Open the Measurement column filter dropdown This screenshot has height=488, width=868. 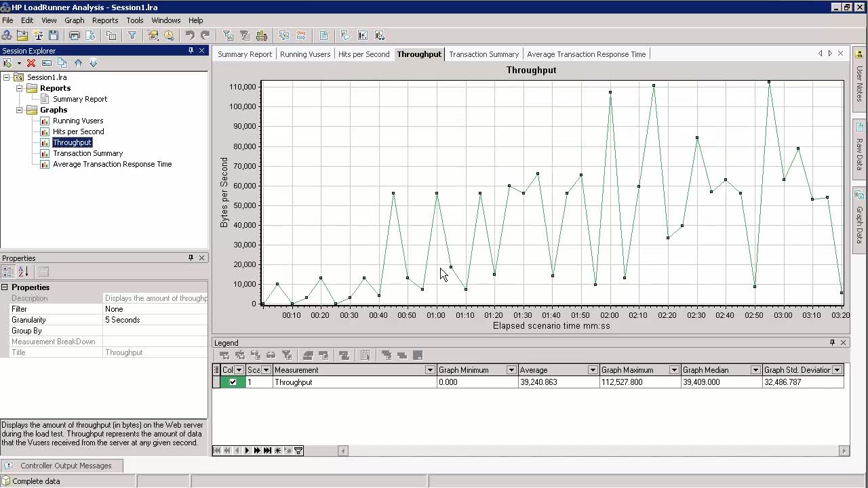429,370
